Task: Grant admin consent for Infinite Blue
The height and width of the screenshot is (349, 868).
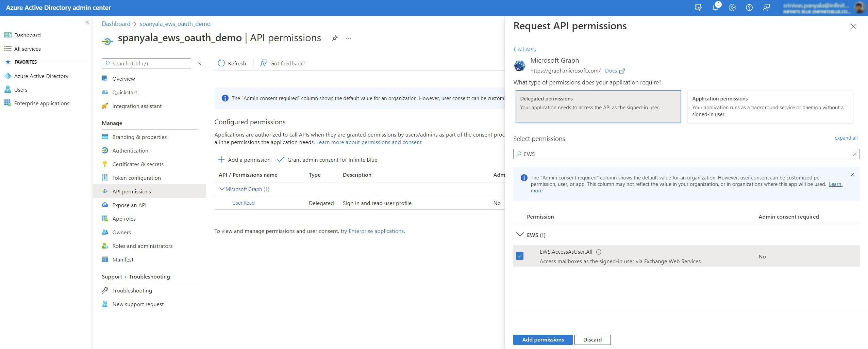Action: [327, 160]
